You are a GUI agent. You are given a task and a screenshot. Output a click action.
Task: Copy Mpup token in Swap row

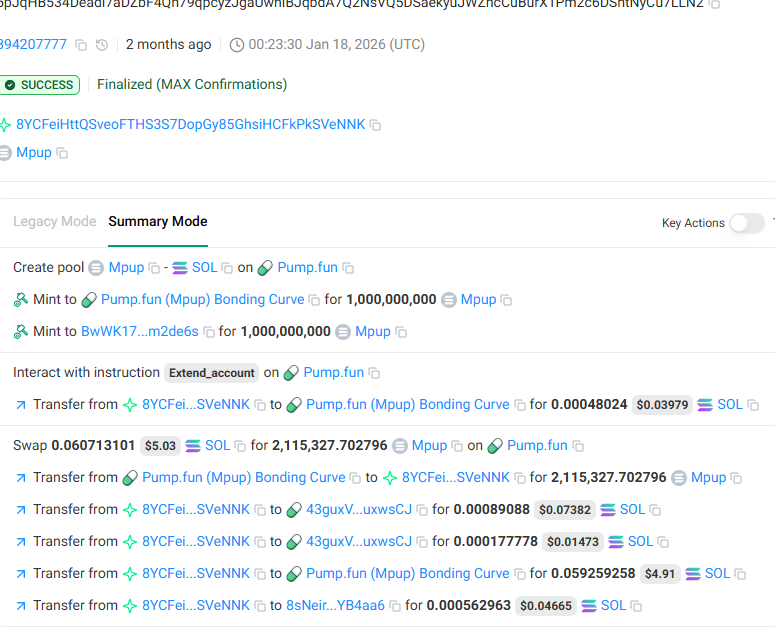(457, 446)
